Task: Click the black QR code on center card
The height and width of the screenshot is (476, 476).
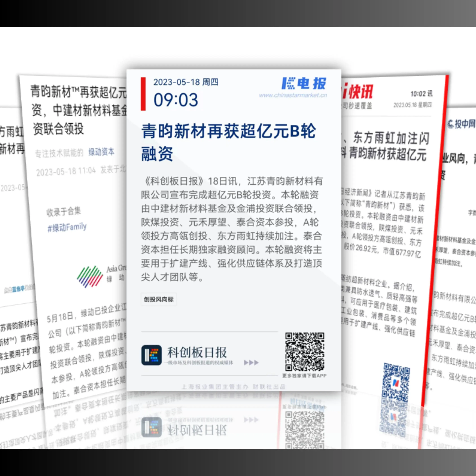Action: tap(305, 352)
